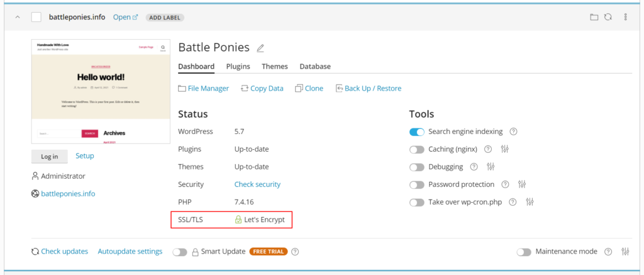Click the refresh icon in top-right header
The width and height of the screenshot is (644, 275).
[608, 17]
